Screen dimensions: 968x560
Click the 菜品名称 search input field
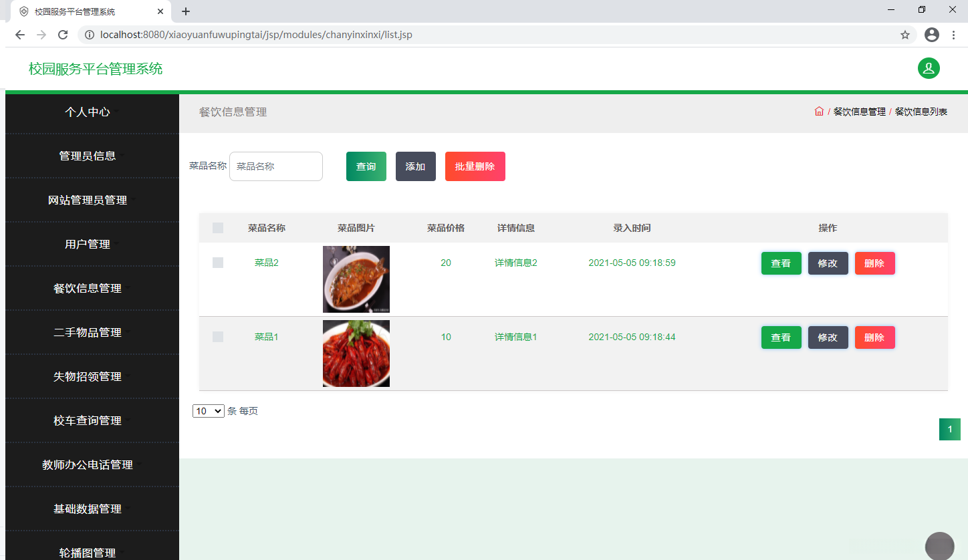pos(275,166)
